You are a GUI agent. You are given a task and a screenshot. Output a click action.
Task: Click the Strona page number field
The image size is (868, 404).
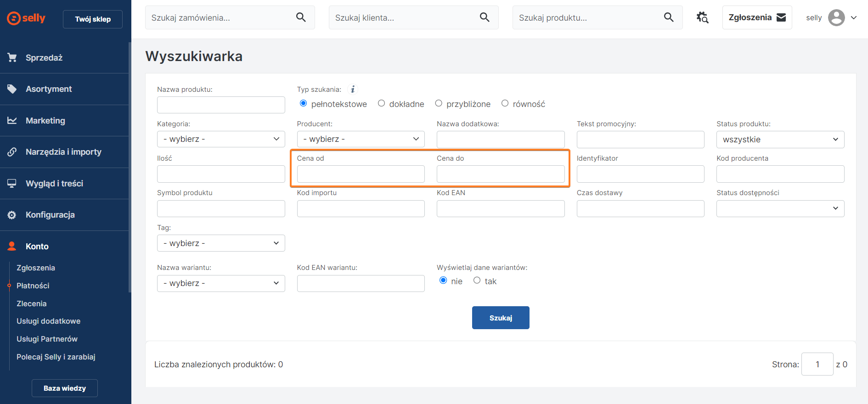tap(817, 364)
